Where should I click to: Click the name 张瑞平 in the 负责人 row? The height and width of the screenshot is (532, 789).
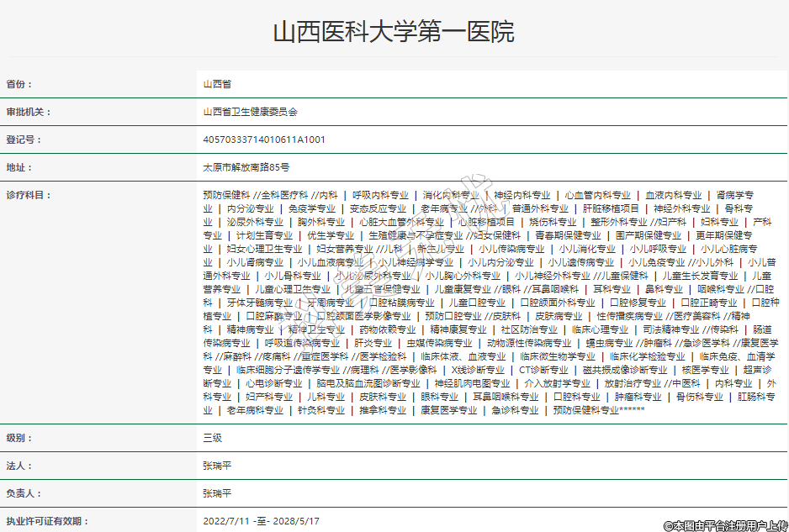tap(217, 493)
